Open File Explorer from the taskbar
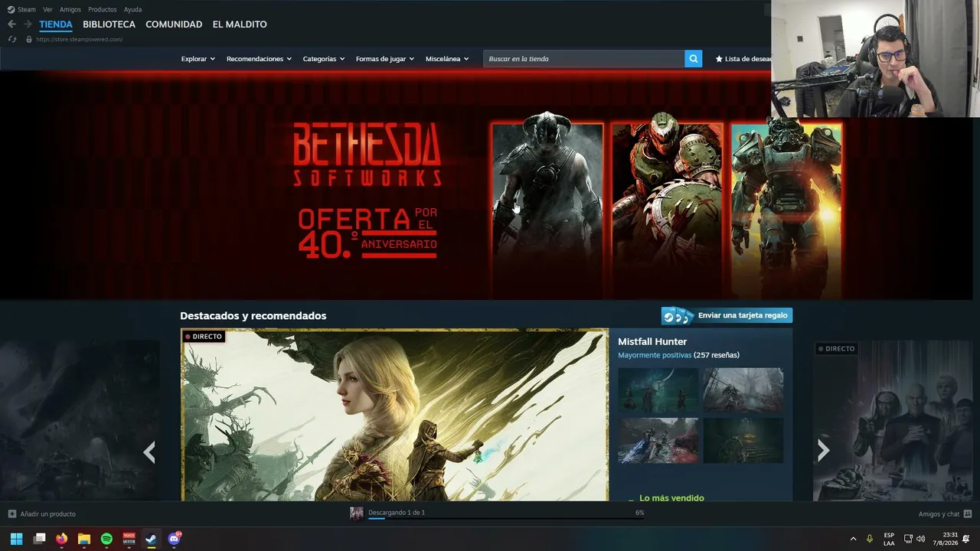The image size is (980, 551). [84, 539]
